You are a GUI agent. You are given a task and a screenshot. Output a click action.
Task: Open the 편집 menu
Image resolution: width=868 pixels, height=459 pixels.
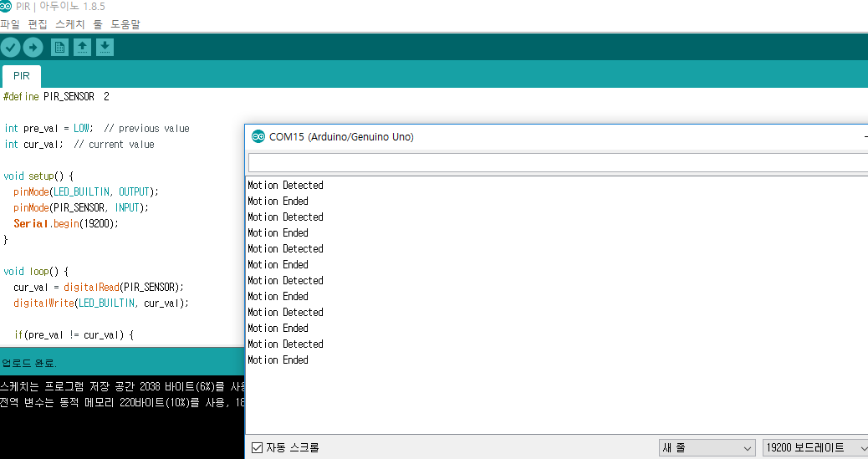click(38, 24)
